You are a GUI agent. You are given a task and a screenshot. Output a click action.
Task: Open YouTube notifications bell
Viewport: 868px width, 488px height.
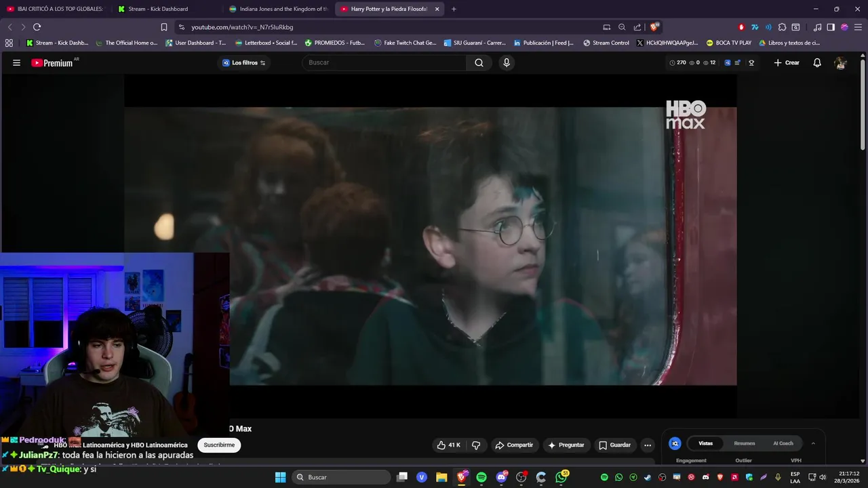coord(817,62)
